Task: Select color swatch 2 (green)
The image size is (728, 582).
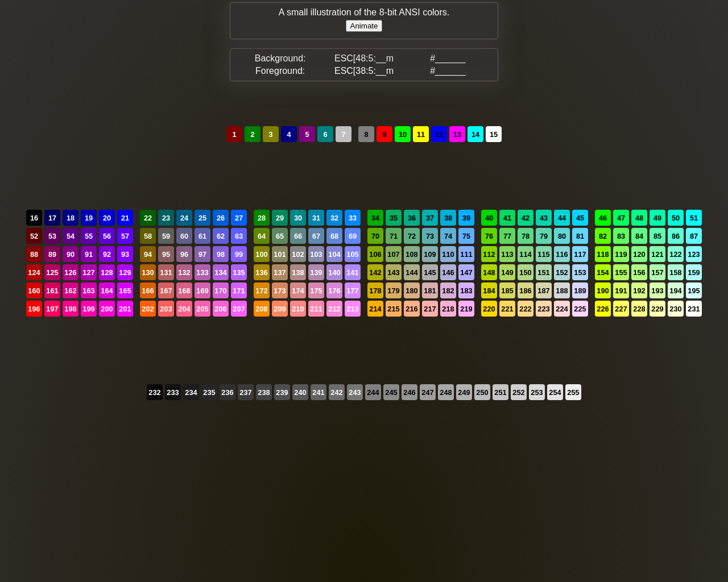Action: pyautogui.click(x=253, y=134)
